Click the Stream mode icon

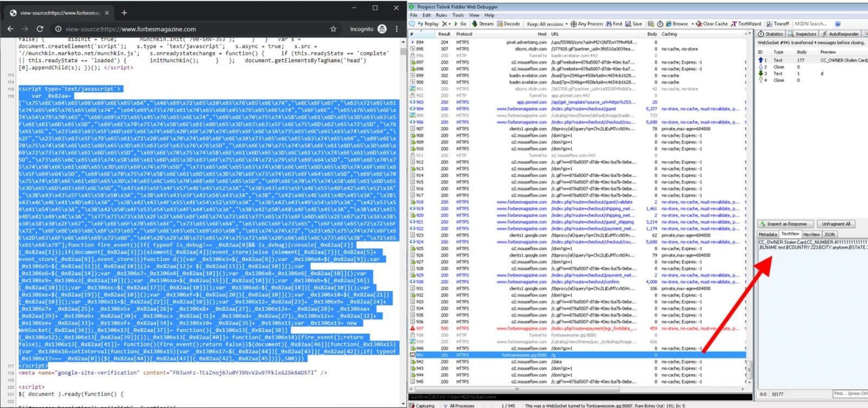[474, 24]
